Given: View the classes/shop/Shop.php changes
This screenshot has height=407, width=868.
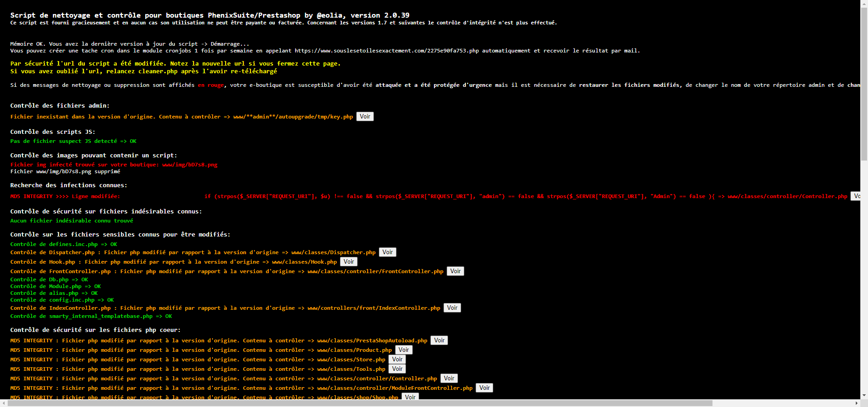Looking at the screenshot, I should pos(410,397).
